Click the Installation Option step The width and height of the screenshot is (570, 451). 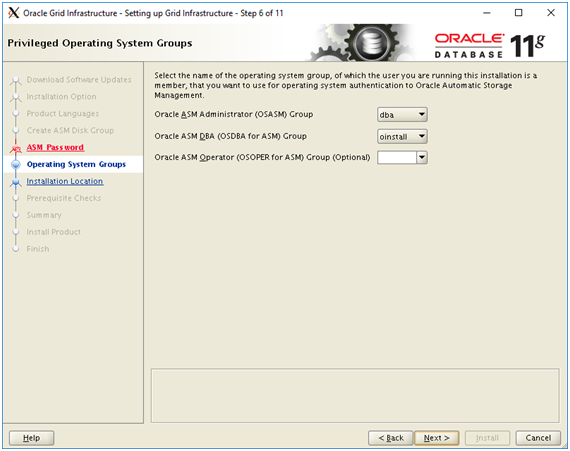coord(61,97)
